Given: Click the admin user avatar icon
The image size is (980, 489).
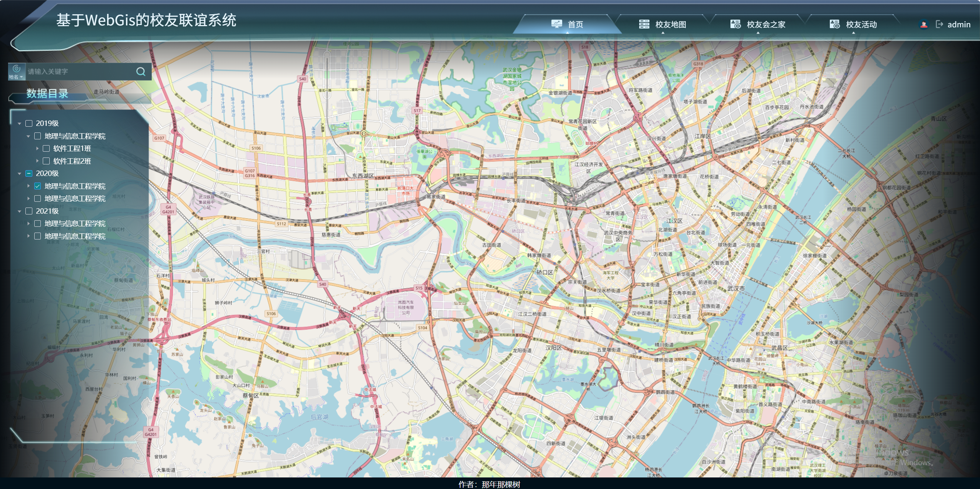Looking at the screenshot, I should point(923,25).
